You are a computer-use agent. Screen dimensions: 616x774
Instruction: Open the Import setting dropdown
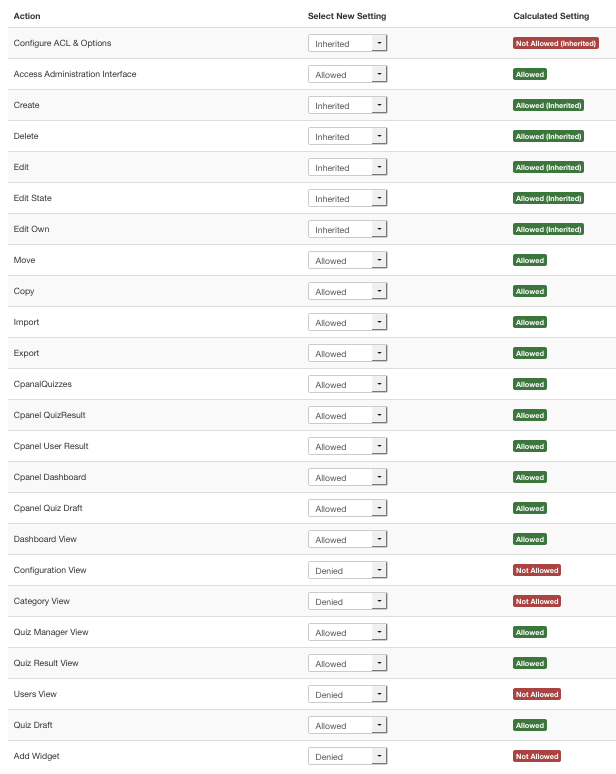coord(347,323)
